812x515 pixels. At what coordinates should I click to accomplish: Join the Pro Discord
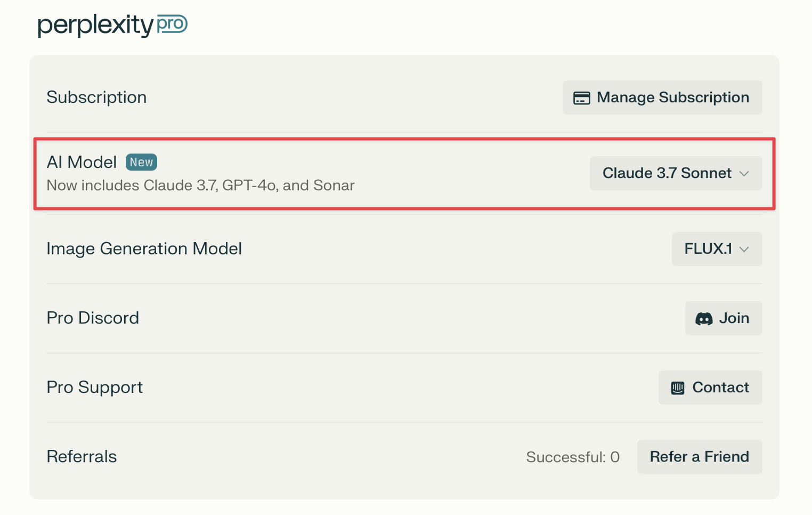724,318
